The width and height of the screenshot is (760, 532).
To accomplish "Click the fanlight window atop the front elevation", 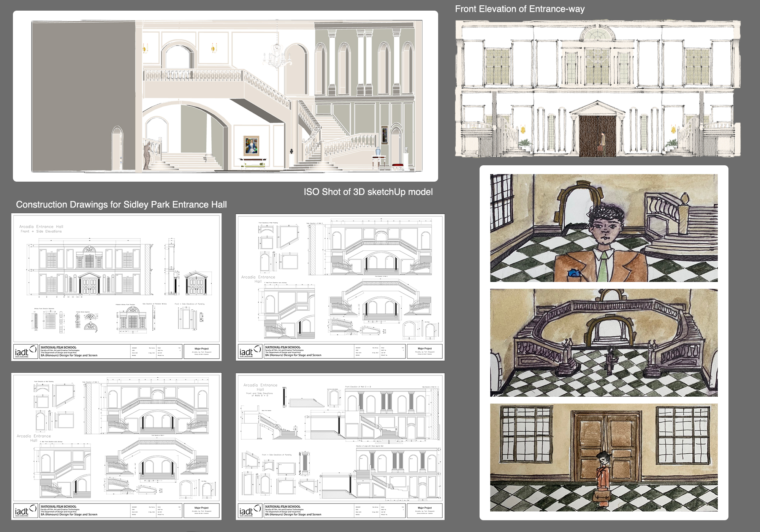I will pos(597,34).
